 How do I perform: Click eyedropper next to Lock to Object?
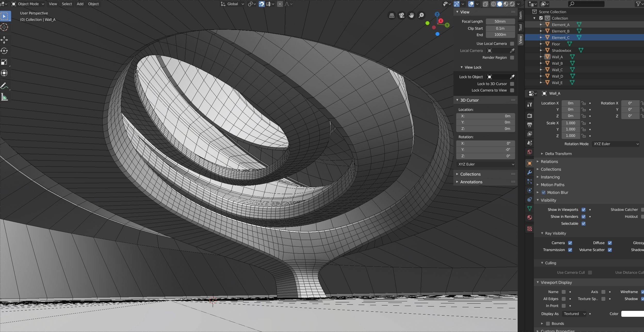click(x=512, y=77)
